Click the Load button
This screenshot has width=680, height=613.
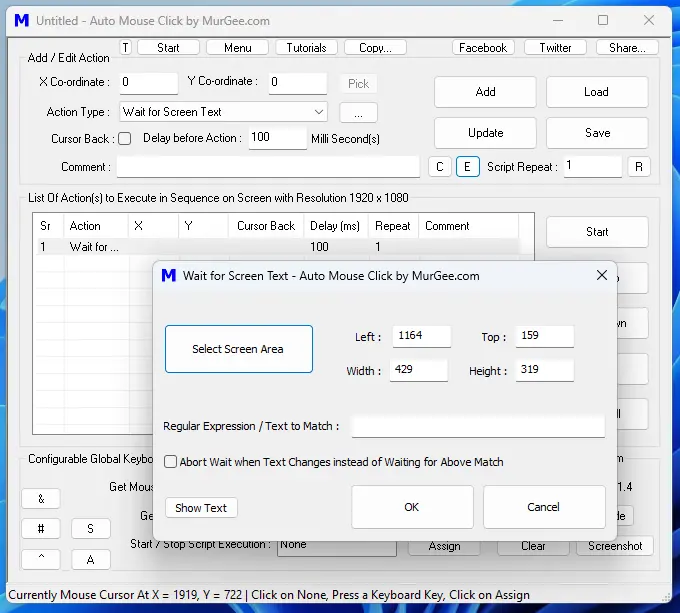click(x=597, y=92)
